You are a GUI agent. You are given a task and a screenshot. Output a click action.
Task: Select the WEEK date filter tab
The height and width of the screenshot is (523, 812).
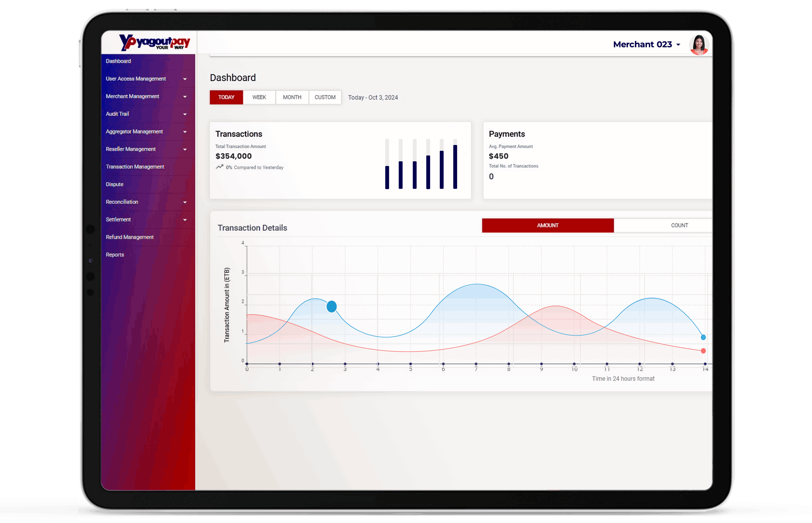coord(259,97)
